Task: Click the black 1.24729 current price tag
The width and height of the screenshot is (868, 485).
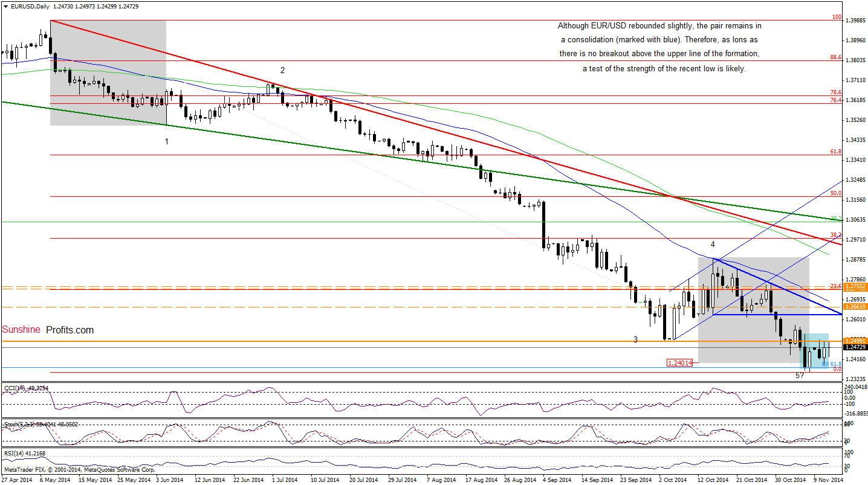Action: click(855, 347)
